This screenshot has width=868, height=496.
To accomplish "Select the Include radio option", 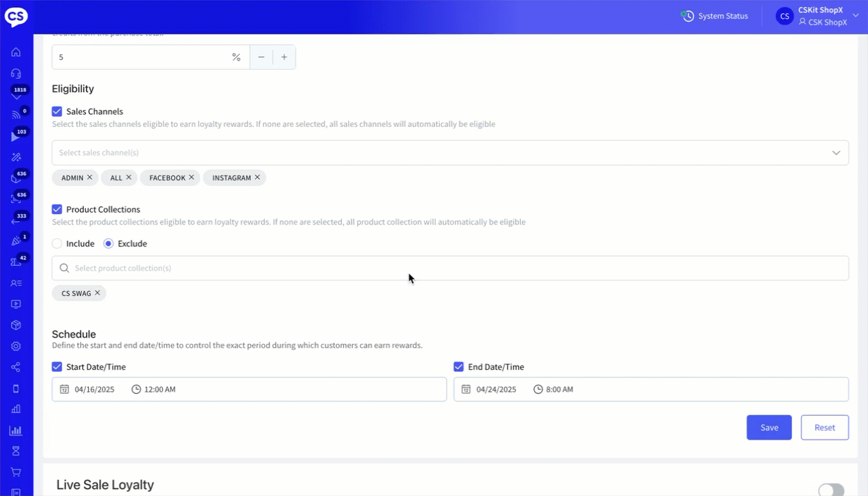I will click(x=57, y=244).
